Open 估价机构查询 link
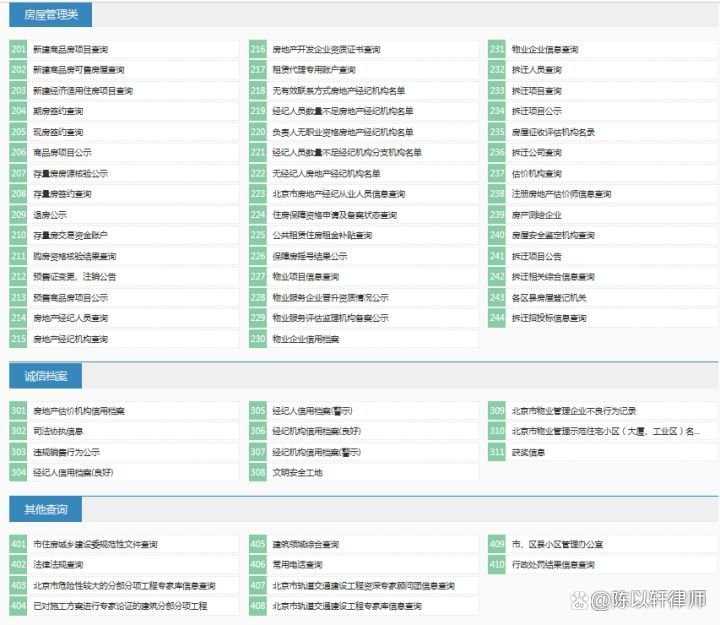This screenshot has height=625, width=720. point(536,173)
